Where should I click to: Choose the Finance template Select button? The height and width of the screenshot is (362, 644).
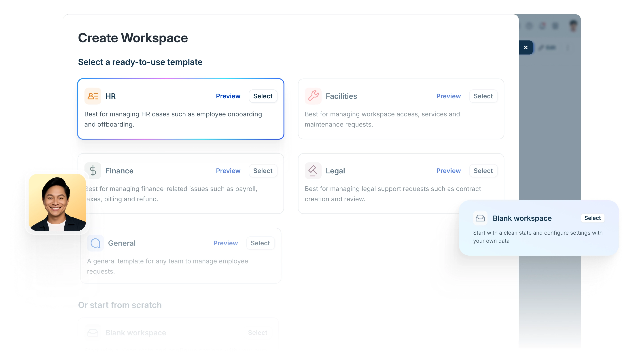click(263, 171)
